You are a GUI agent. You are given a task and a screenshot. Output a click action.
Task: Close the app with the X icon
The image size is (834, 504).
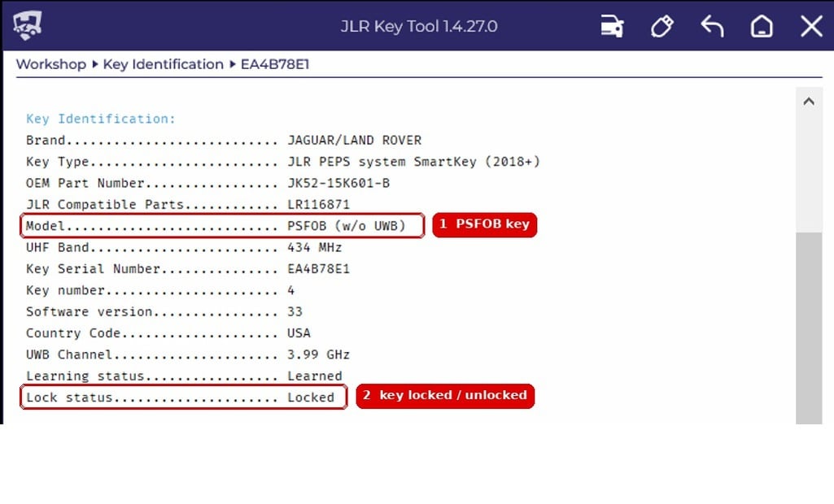812,26
